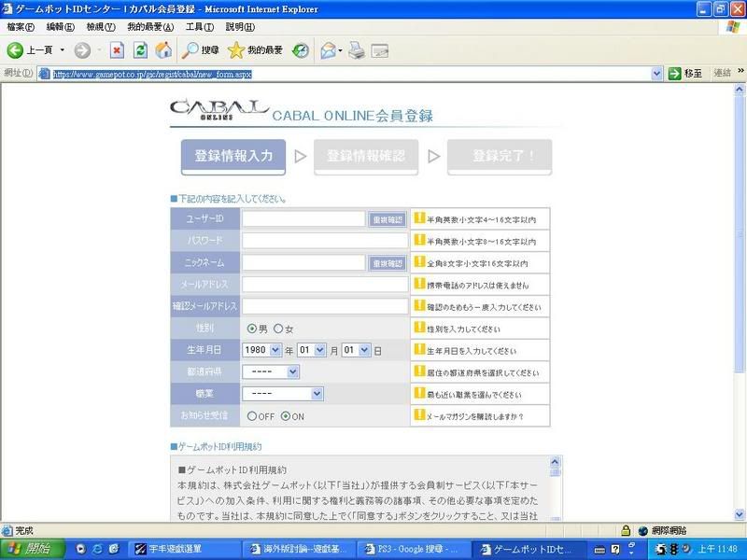747x560 pixels.
Task: Check duplicate for ニックネーム with 重複確認 button
Action: tap(388, 263)
